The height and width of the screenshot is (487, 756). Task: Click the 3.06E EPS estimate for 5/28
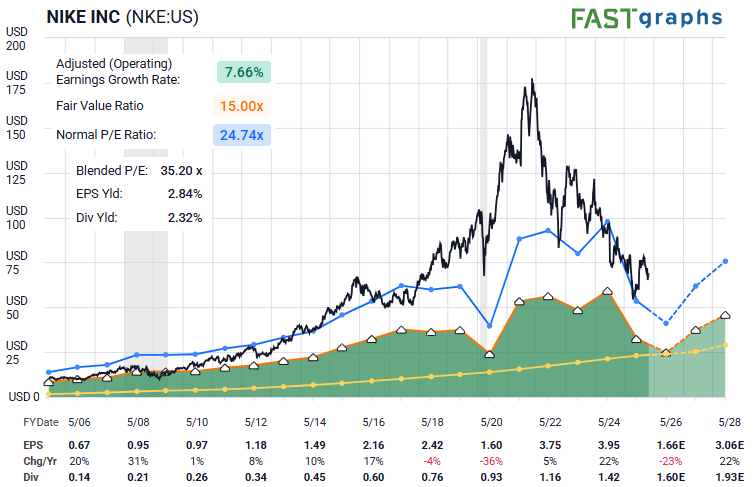click(x=726, y=444)
